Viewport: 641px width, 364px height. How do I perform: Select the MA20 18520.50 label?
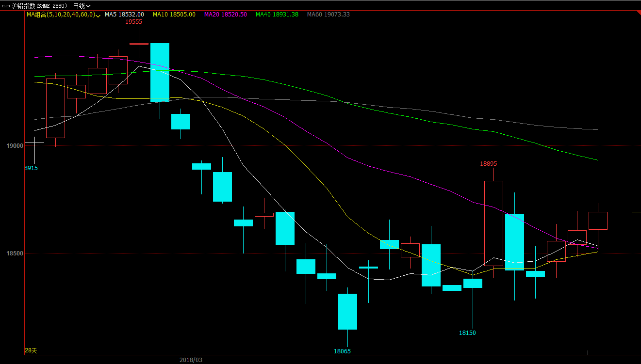coord(226,15)
